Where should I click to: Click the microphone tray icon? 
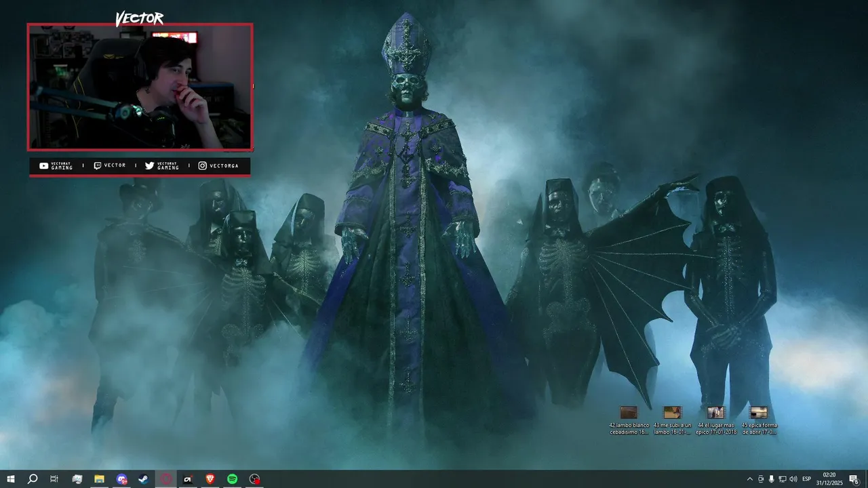tap(772, 479)
